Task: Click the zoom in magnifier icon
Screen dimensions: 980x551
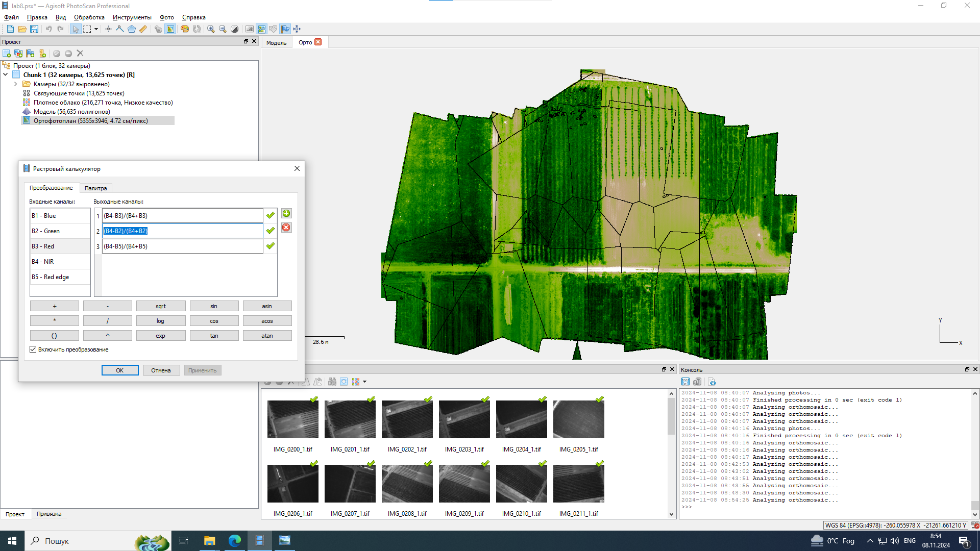Action: pos(211,29)
